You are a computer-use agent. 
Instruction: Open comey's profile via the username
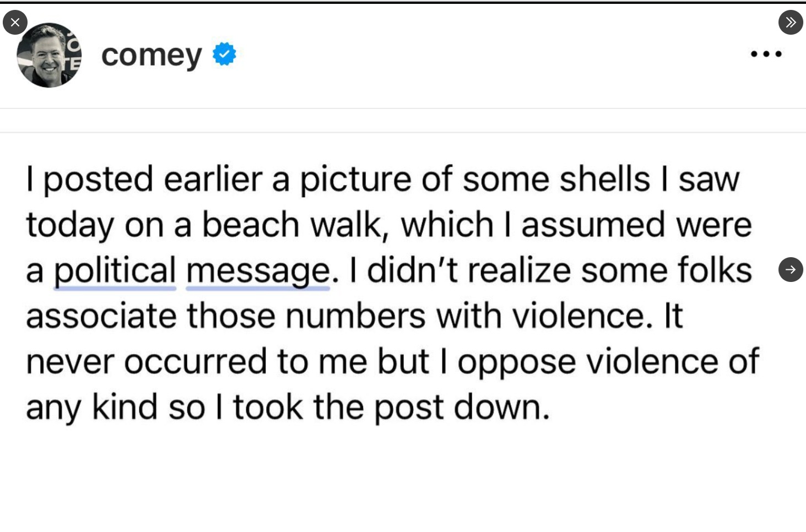[151, 55]
